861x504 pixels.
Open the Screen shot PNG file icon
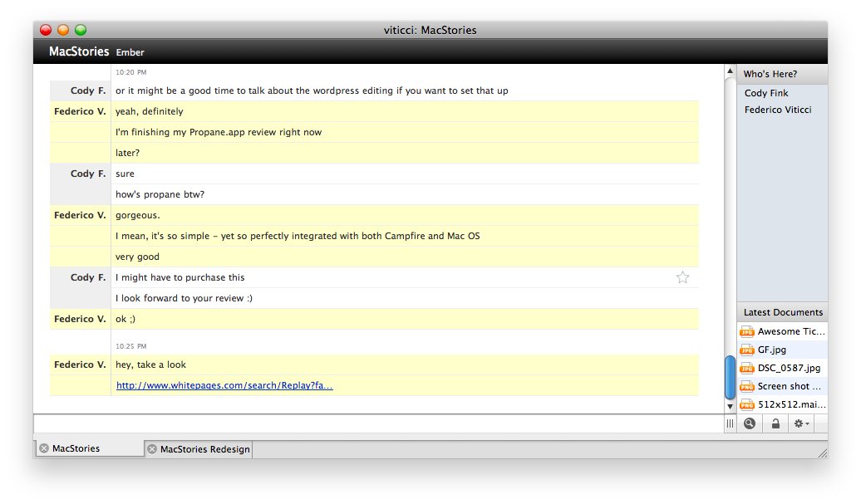(747, 386)
